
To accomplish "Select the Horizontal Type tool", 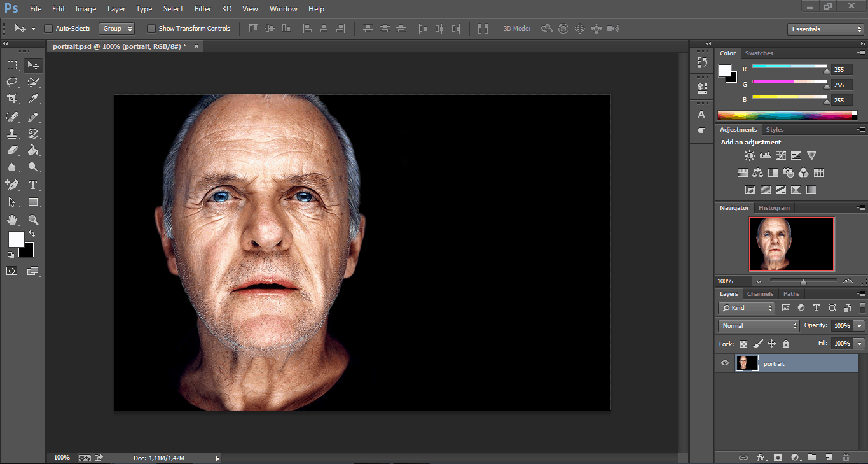I will 33,185.
